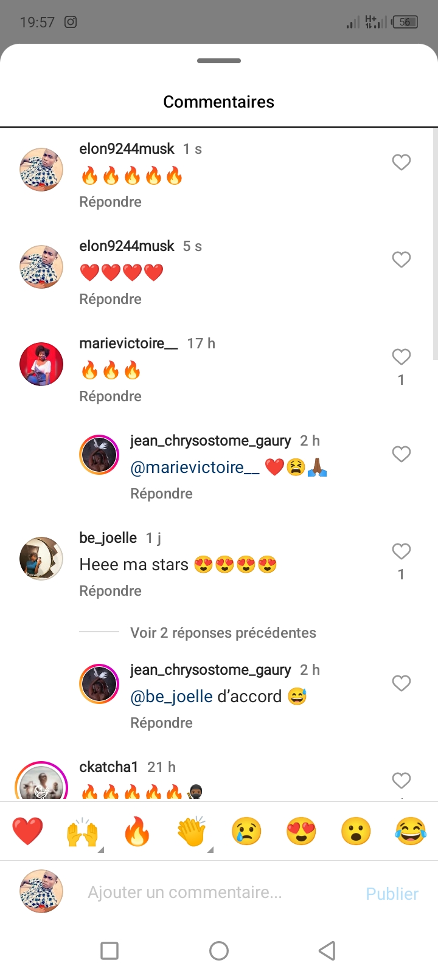
Task: Like marievictoire__'s fire comment
Action: 401,357
